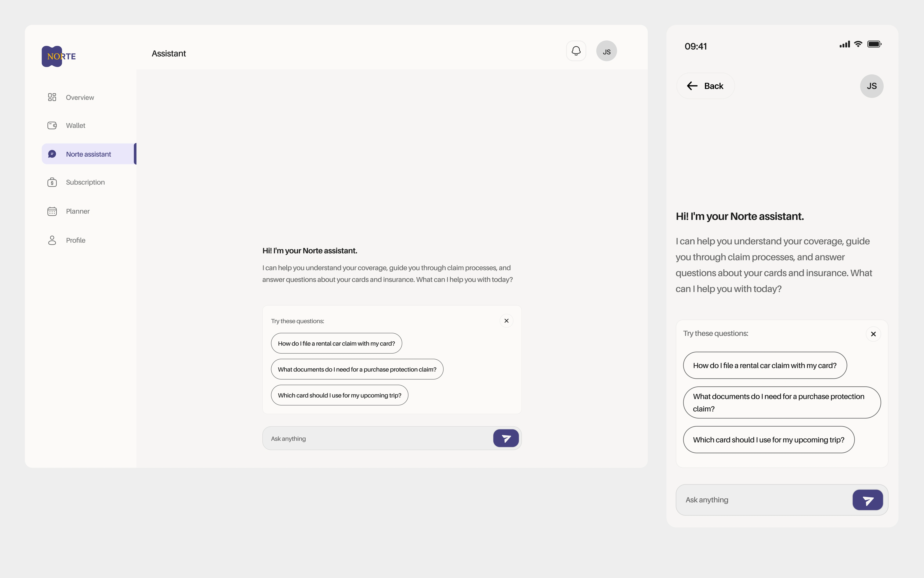Go to Overview in the sidebar

coord(80,98)
